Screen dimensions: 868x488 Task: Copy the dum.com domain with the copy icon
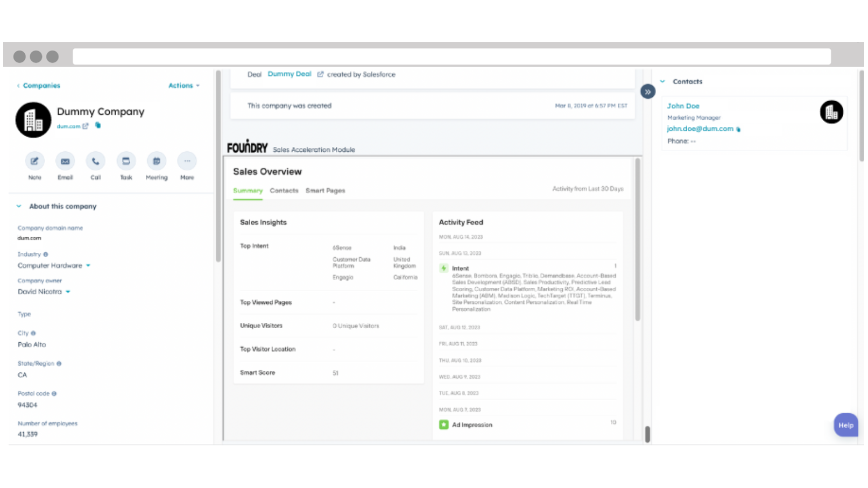coord(97,126)
